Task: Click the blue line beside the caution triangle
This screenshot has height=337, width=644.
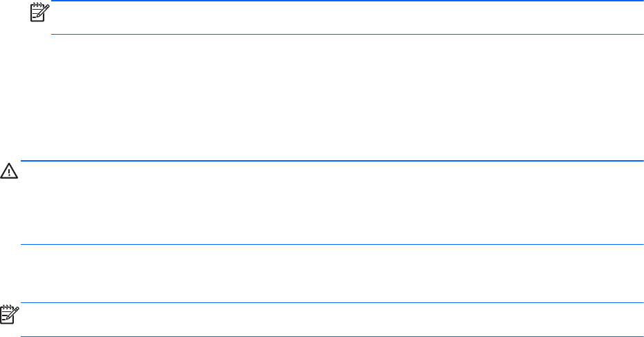Action: [332, 161]
